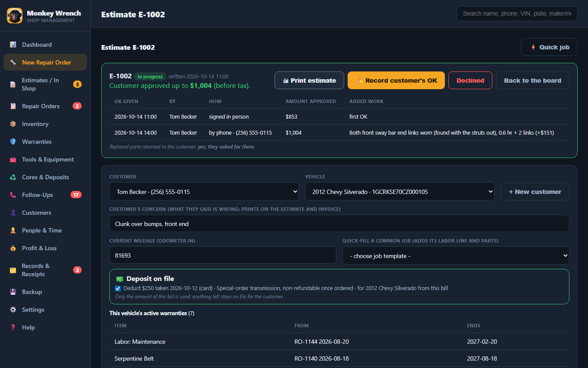Click Record customer's OK button
The image size is (588, 368).
click(x=396, y=81)
